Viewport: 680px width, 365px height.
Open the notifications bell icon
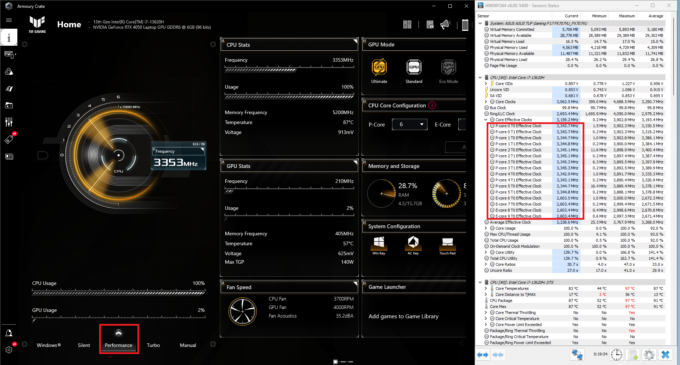9,333
